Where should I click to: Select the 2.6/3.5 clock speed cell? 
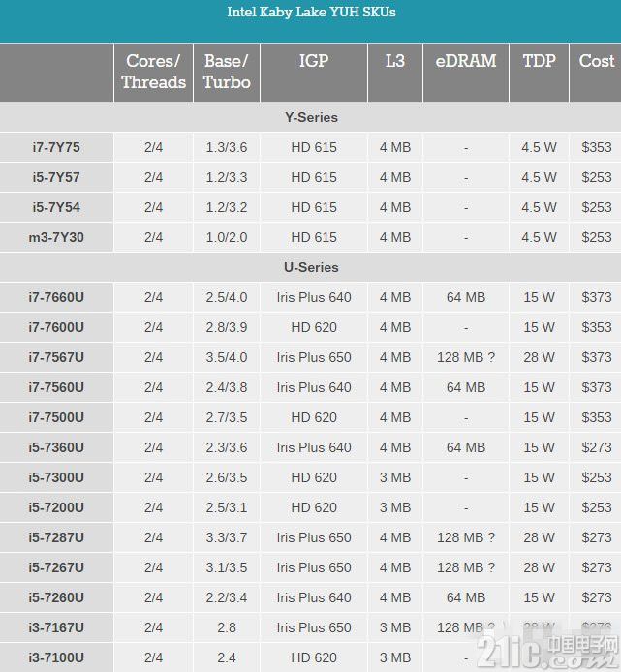(x=227, y=477)
